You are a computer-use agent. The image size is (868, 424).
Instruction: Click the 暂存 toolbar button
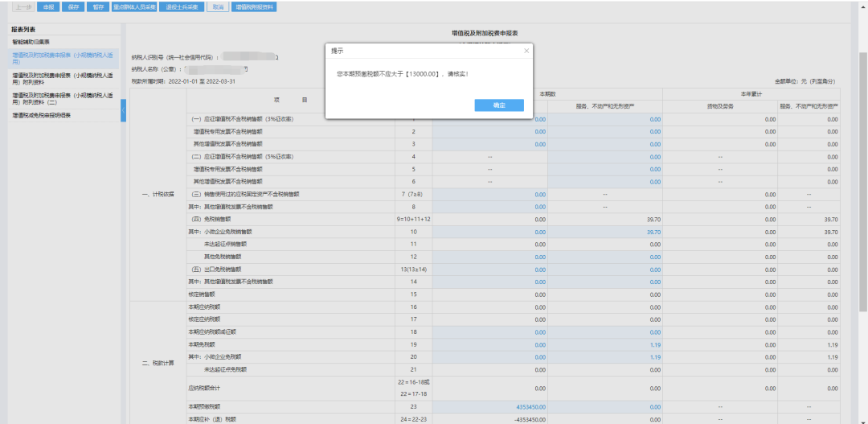coord(98,6)
